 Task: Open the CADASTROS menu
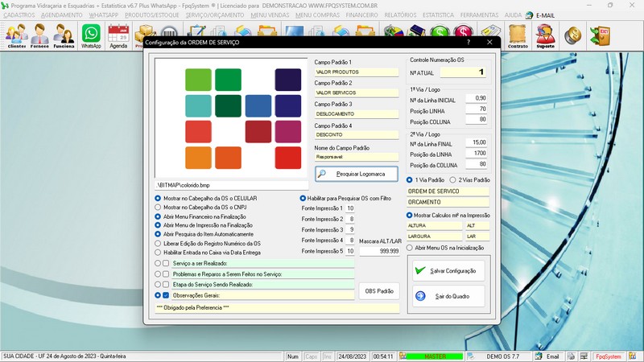click(19, 15)
